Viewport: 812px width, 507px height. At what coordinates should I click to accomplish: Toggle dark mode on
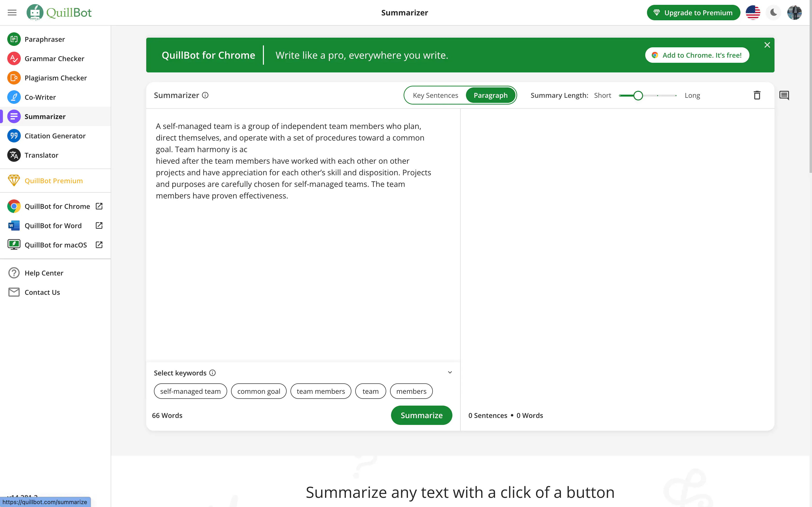pyautogui.click(x=774, y=12)
